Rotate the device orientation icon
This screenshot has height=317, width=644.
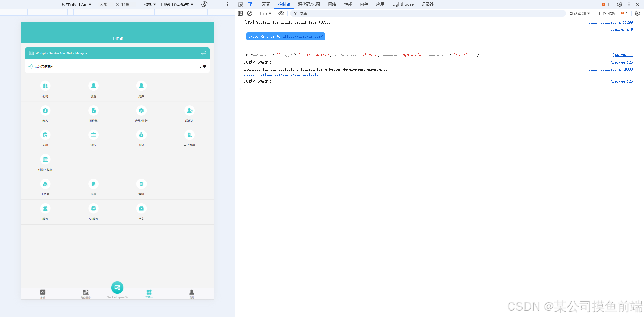coord(204,4)
